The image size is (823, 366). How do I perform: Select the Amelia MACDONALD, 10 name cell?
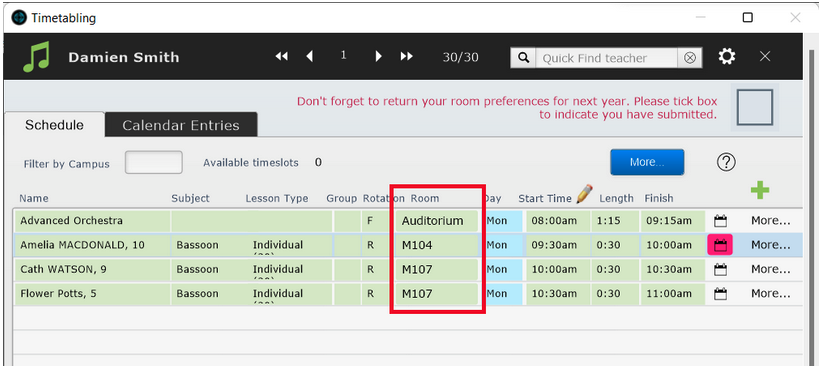coord(92,245)
